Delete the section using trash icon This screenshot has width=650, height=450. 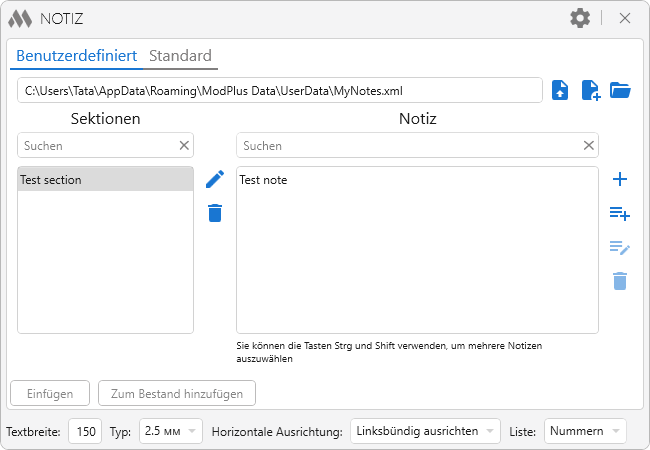point(215,212)
